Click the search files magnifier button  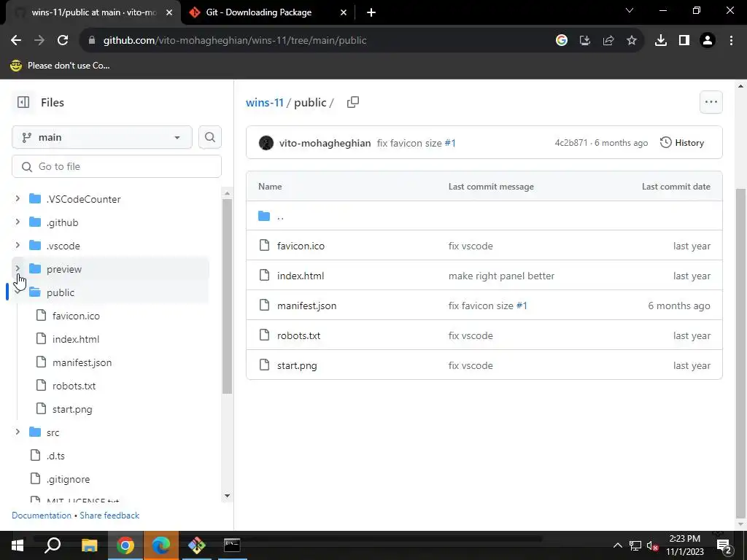[x=210, y=137]
